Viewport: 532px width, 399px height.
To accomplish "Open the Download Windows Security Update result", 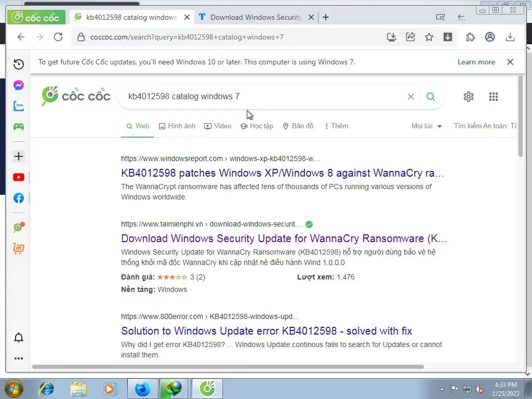I will [x=284, y=238].
